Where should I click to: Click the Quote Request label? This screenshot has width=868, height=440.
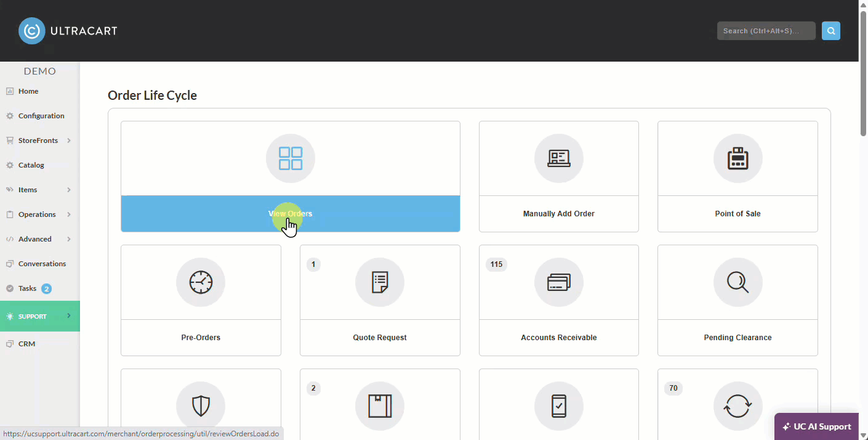[x=380, y=338]
